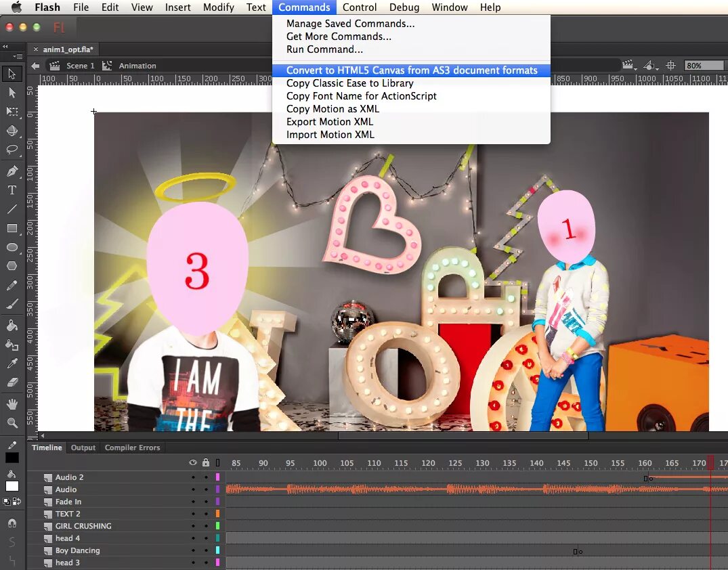The height and width of the screenshot is (570, 728).
Task: Choose Convert to HTML5 Canvas command
Action: [x=411, y=70]
